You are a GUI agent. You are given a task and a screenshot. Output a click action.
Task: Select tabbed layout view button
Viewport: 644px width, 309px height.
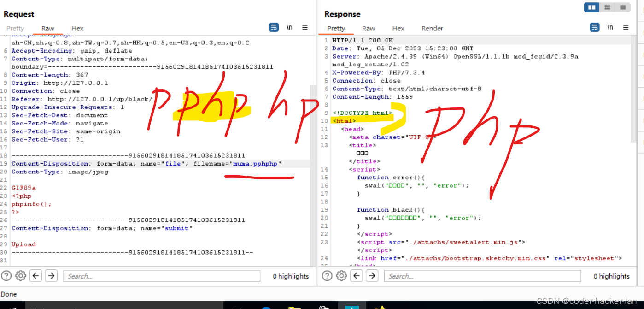coord(623,7)
